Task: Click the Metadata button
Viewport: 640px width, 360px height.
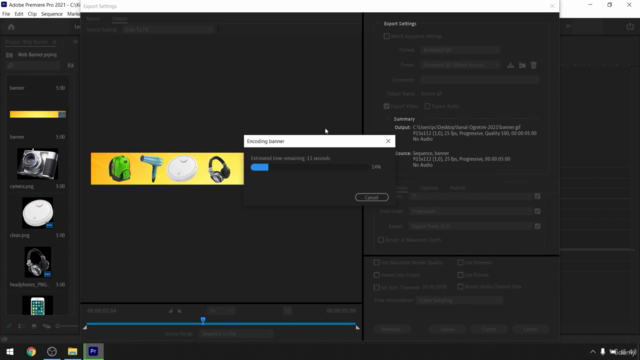Action: point(391,329)
